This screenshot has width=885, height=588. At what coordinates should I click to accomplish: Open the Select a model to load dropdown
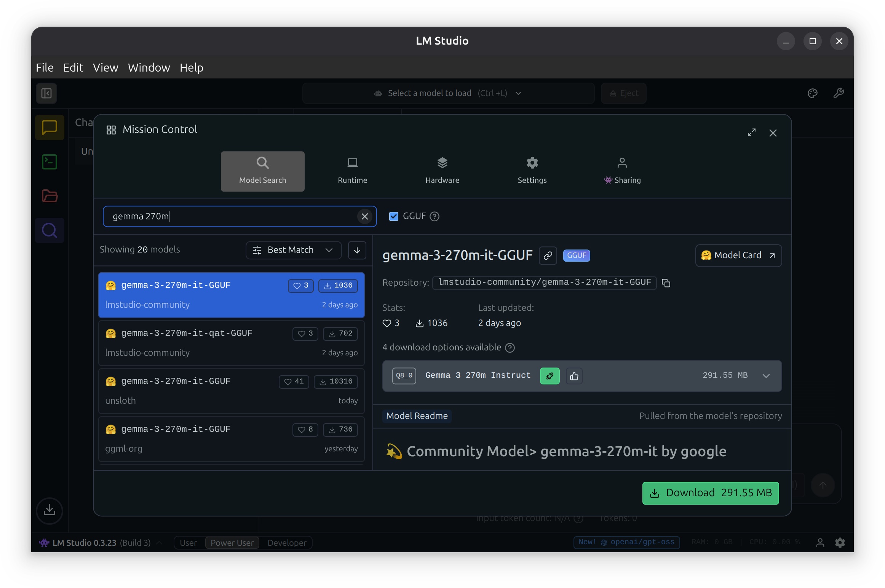tap(448, 93)
